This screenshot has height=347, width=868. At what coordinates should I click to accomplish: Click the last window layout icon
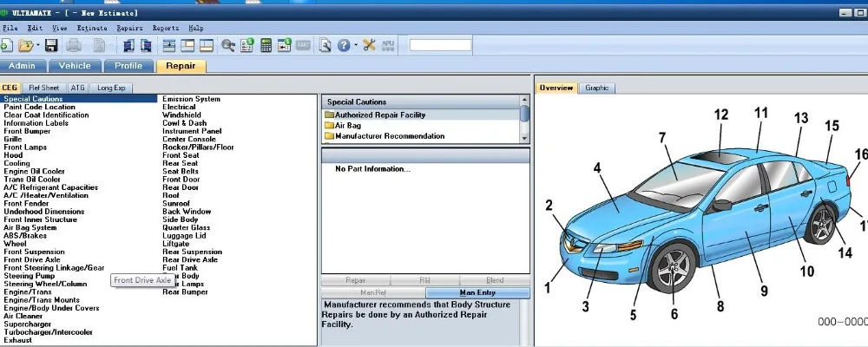(206, 45)
